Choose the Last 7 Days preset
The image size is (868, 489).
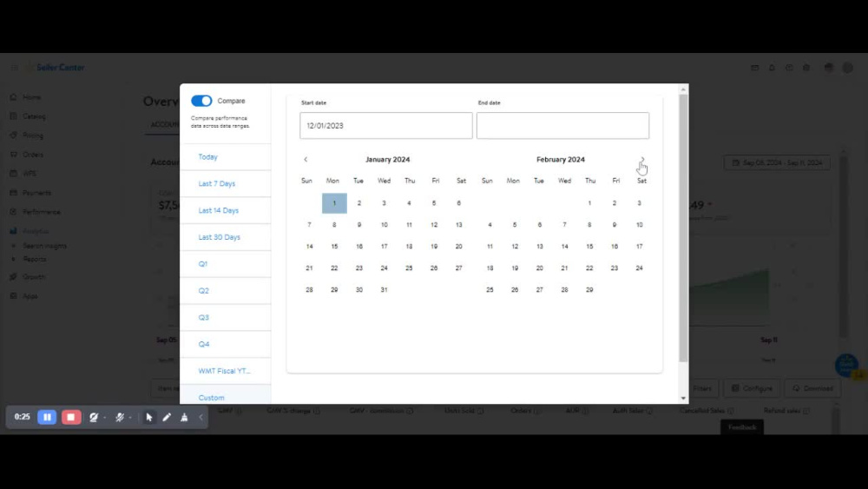(217, 184)
